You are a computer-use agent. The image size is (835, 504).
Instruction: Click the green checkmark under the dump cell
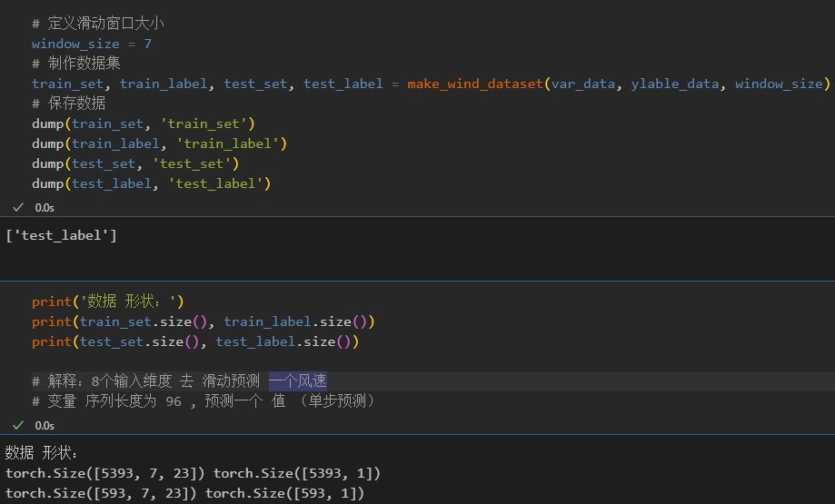tap(18, 207)
